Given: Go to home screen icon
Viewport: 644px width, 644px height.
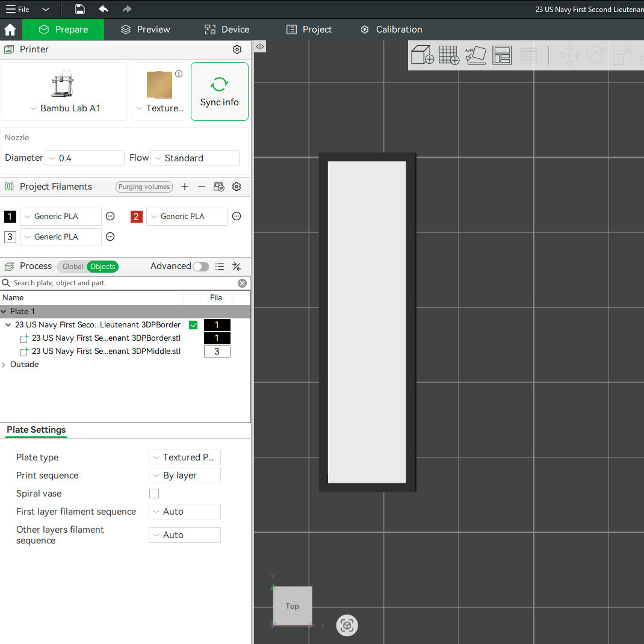Looking at the screenshot, I should [10, 29].
